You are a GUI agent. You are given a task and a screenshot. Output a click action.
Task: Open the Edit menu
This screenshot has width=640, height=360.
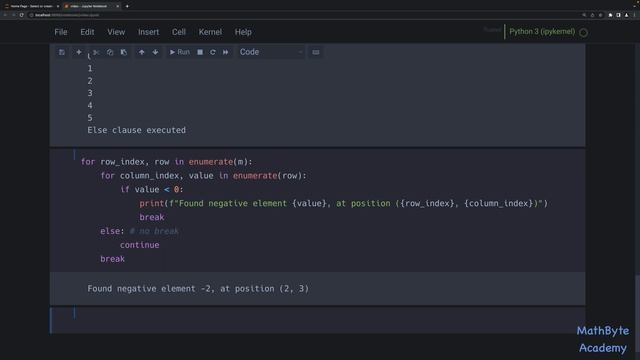[x=87, y=32]
